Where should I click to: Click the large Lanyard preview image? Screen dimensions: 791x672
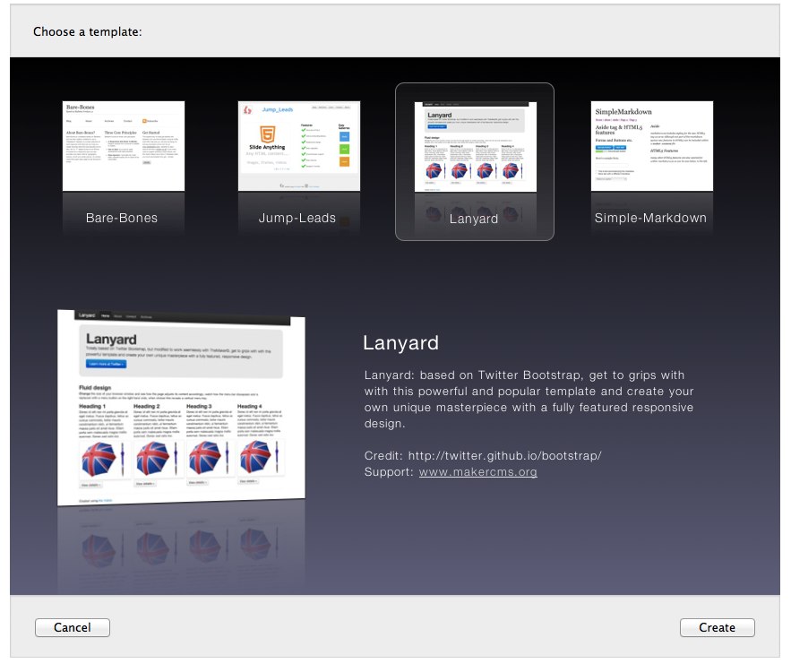(x=181, y=407)
